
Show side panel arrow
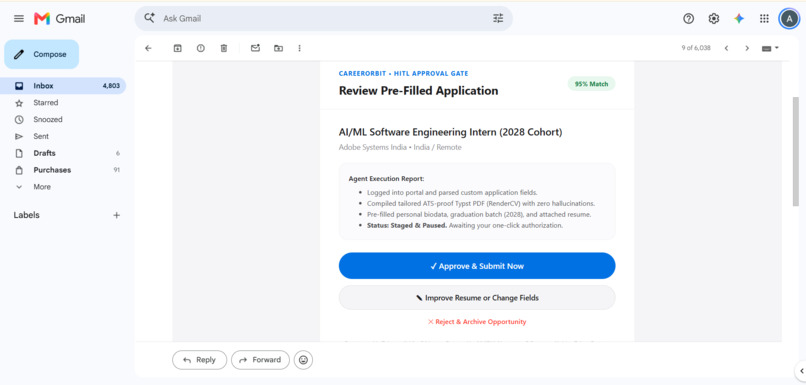(801, 371)
